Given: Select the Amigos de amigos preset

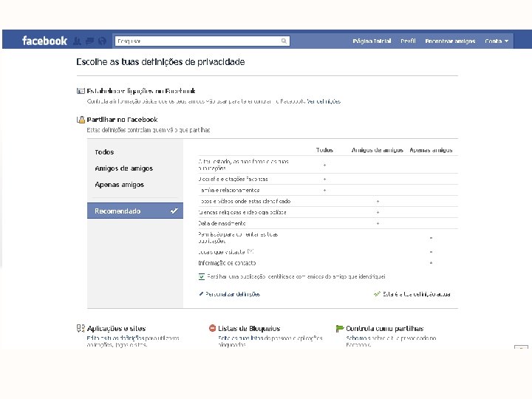Looking at the screenshot, I should pos(124,168).
